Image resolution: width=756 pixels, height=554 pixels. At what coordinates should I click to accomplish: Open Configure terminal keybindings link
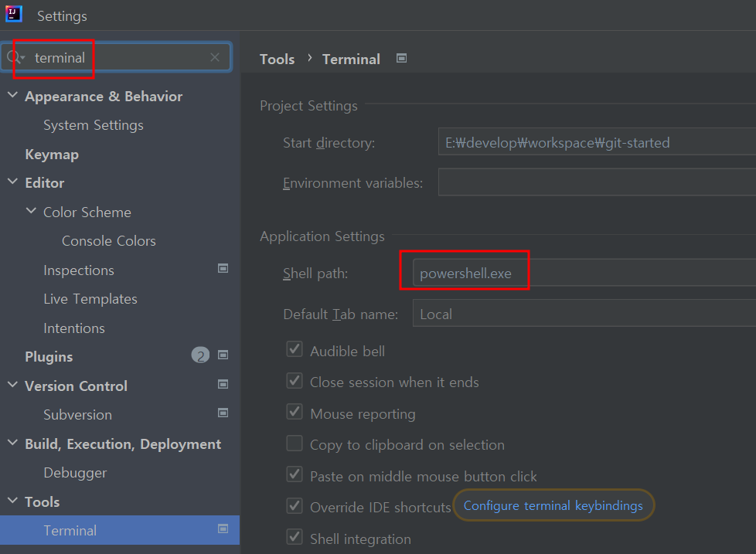point(553,506)
